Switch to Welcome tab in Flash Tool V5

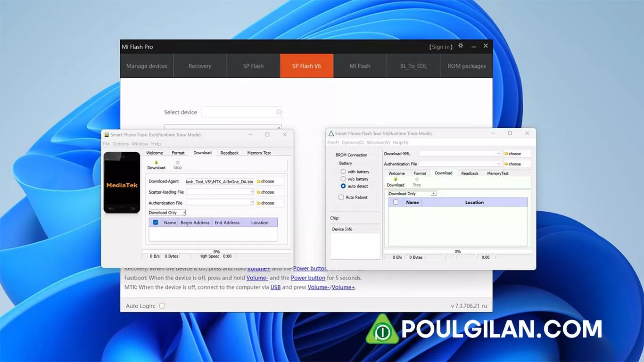[155, 153]
